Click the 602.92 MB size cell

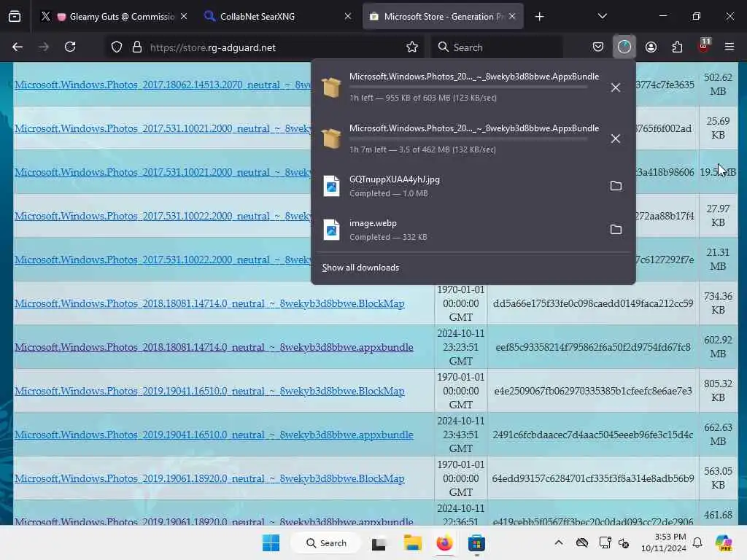[718, 347]
